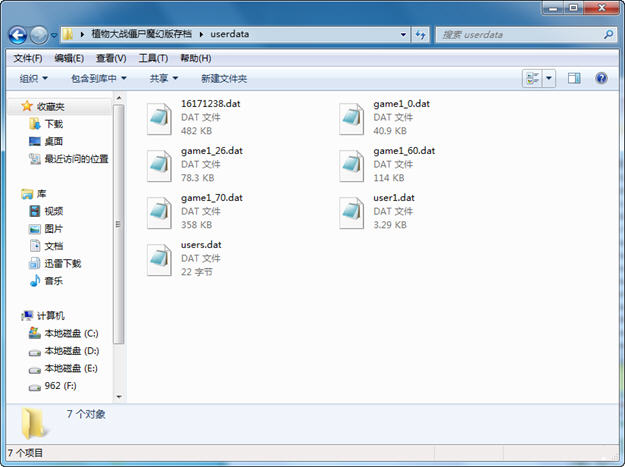Open the 帮助(H) menu
625x467 pixels.
(196, 58)
